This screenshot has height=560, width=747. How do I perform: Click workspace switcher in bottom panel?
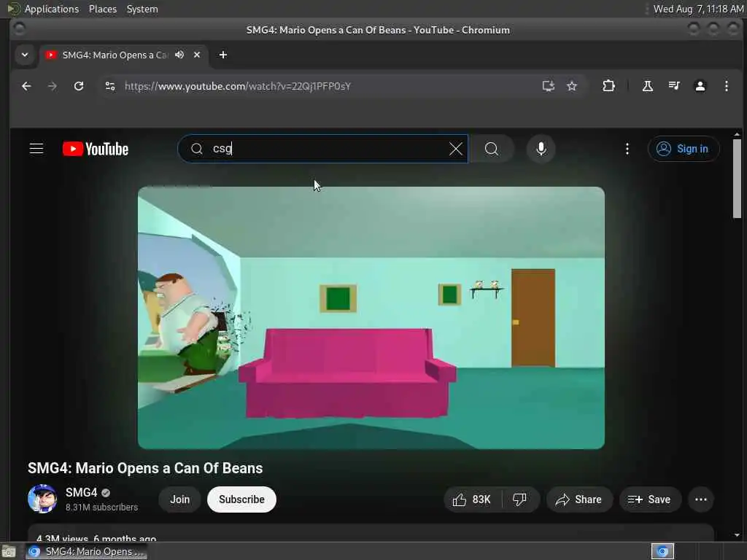click(x=662, y=551)
